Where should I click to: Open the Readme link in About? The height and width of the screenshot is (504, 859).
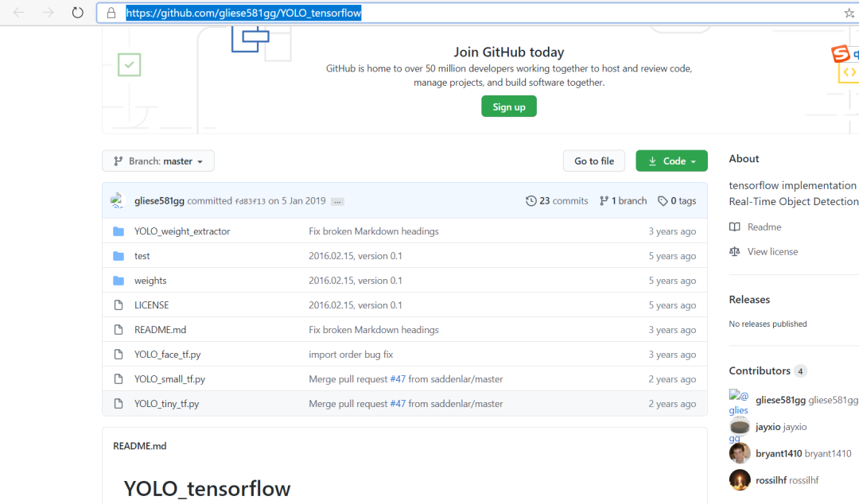pyautogui.click(x=764, y=227)
